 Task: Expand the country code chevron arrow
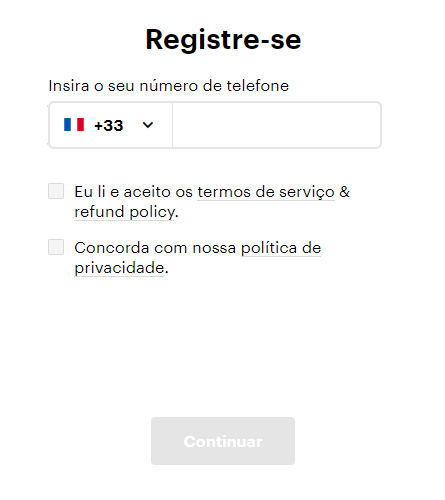(148, 125)
